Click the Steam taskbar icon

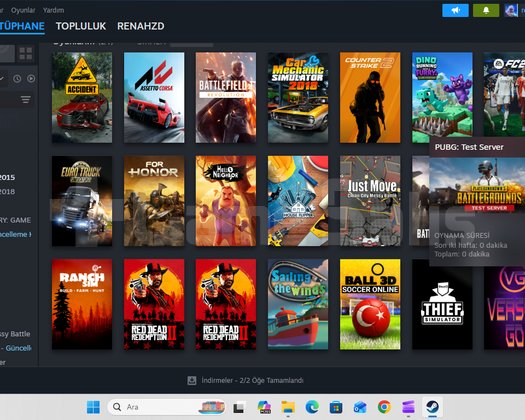pyautogui.click(x=432, y=407)
